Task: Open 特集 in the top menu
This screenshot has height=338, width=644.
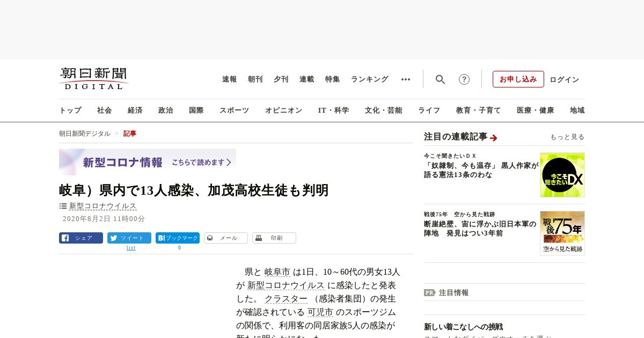Action: click(x=333, y=79)
